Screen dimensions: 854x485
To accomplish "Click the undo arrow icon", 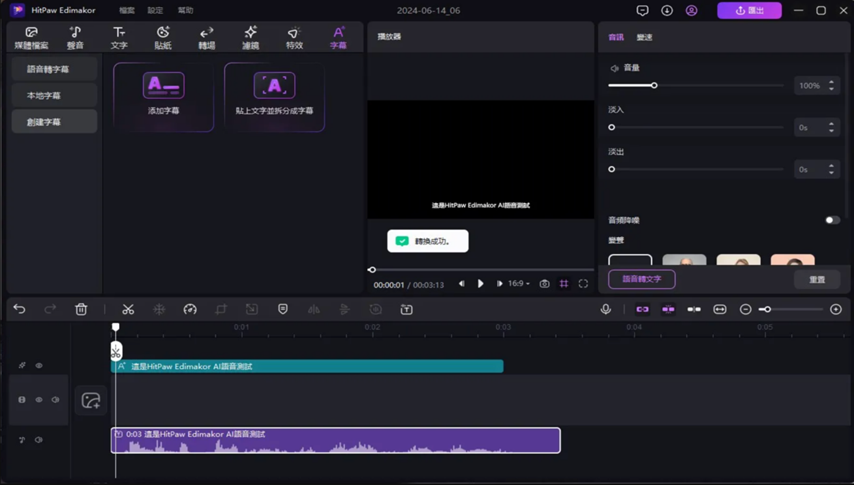I will click(19, 310).
